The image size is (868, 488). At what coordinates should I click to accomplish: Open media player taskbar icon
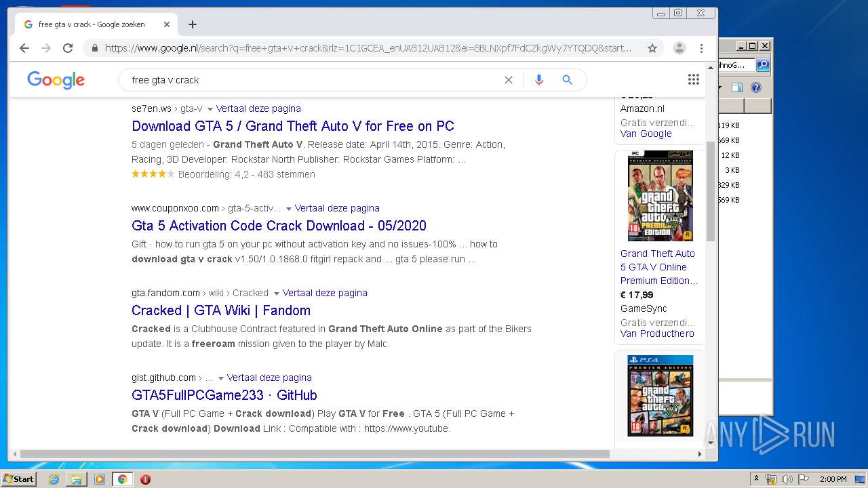coord(100,479)
